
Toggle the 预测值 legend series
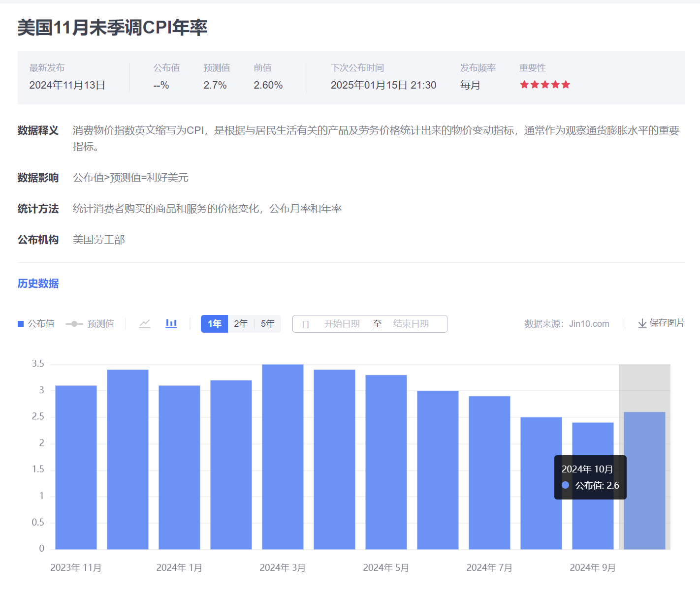point(90,324)
